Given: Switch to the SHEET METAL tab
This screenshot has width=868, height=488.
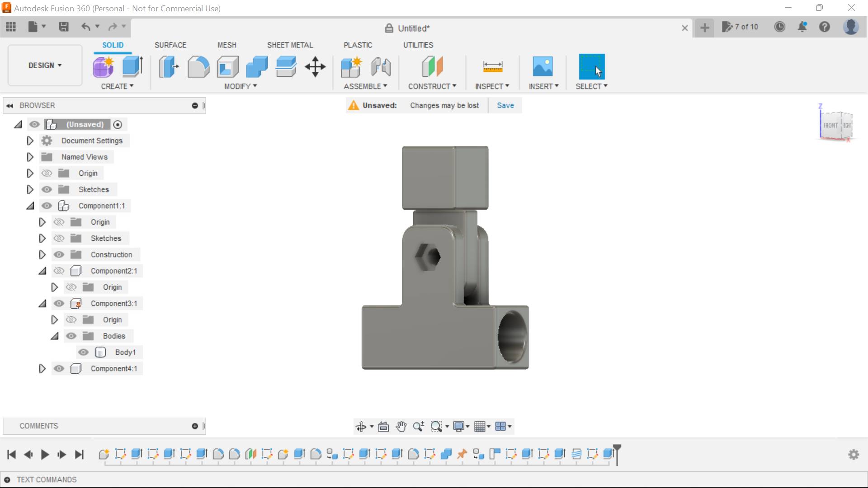Looking at the screenshot, I should pyautogui.click(x=290, y=45).
